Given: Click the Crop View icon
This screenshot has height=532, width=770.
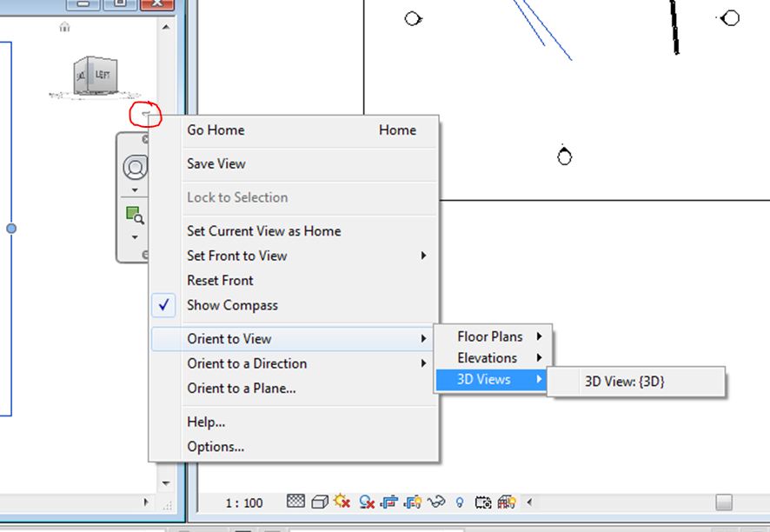Looking at the screenshot, I should 389,502.
